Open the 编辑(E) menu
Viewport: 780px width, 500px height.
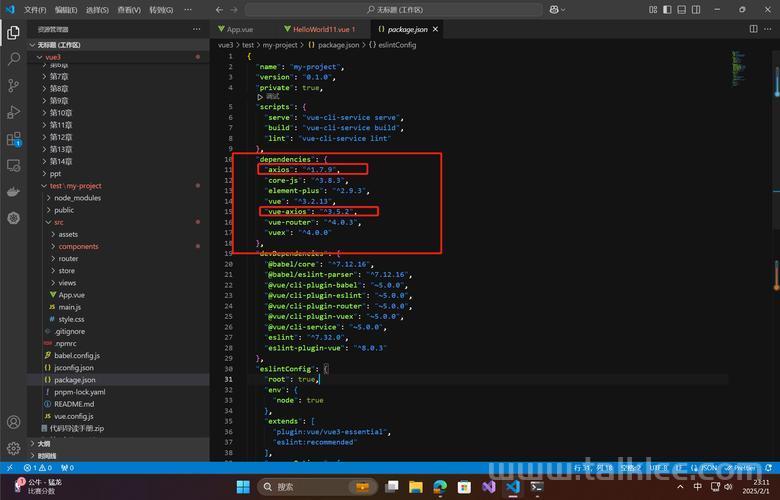click(x=66, y=9)
